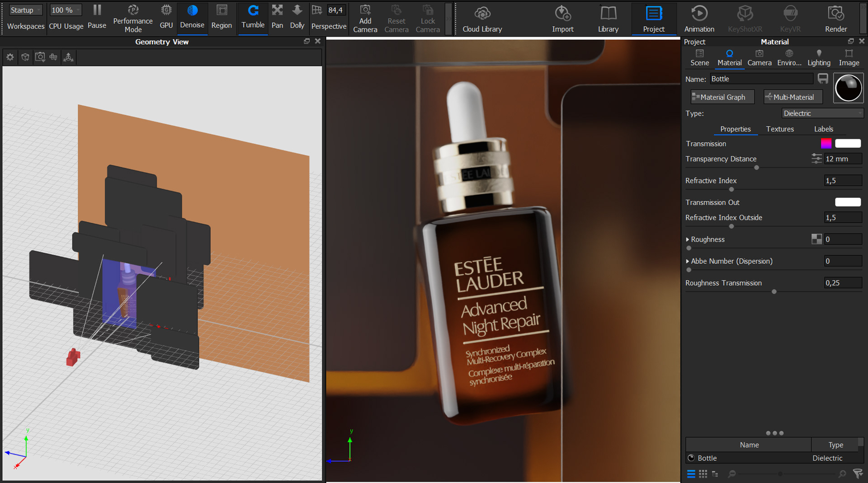
Task: Click the material preview sphere thumbnail
Action: pyautogui.click(x=848, y=88)
